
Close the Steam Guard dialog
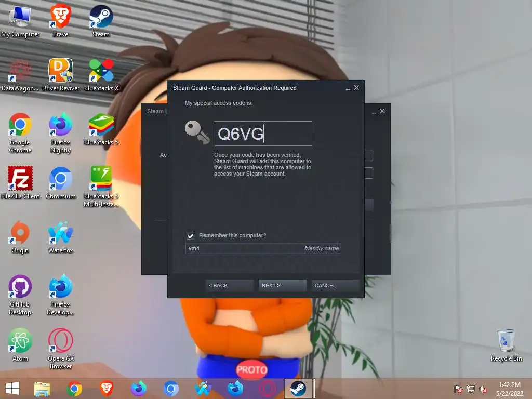pyautogui.click(x=356, y=87)
